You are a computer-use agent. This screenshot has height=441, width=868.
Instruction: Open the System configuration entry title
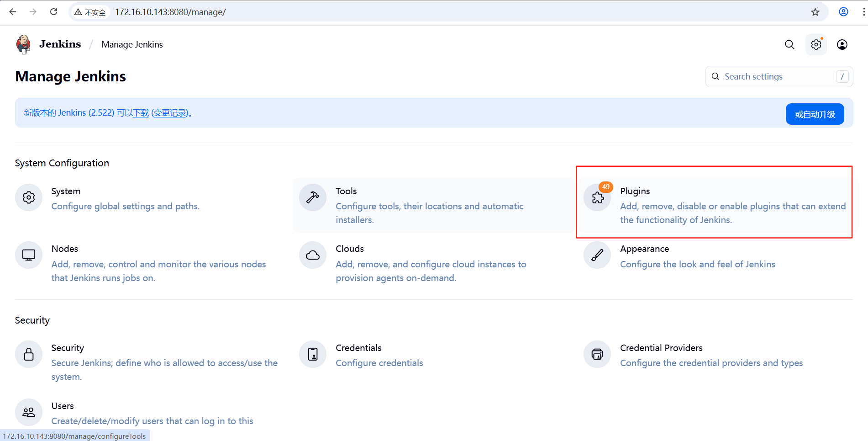coord(66,191)
